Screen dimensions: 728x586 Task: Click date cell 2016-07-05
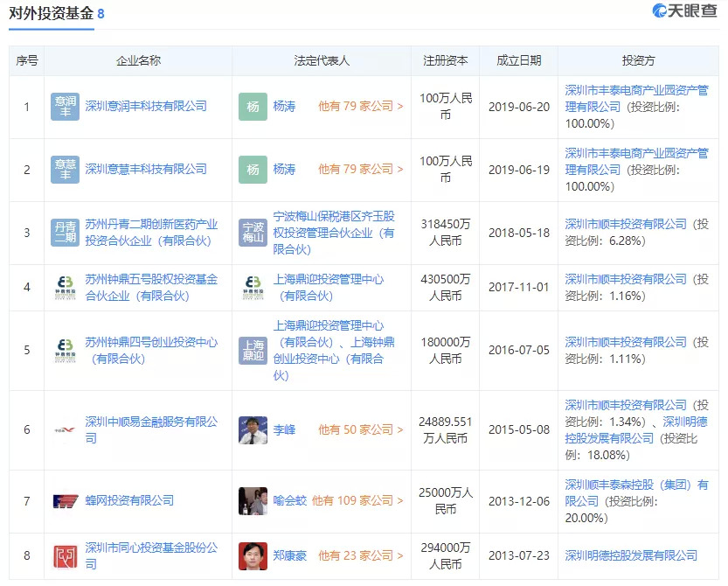(x=519, y=351)
